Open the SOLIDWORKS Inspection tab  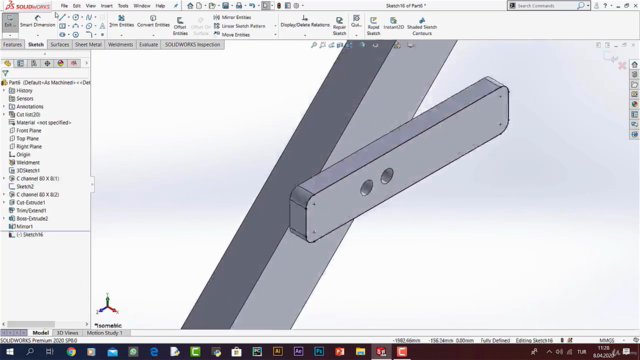[x=192, y=44]
